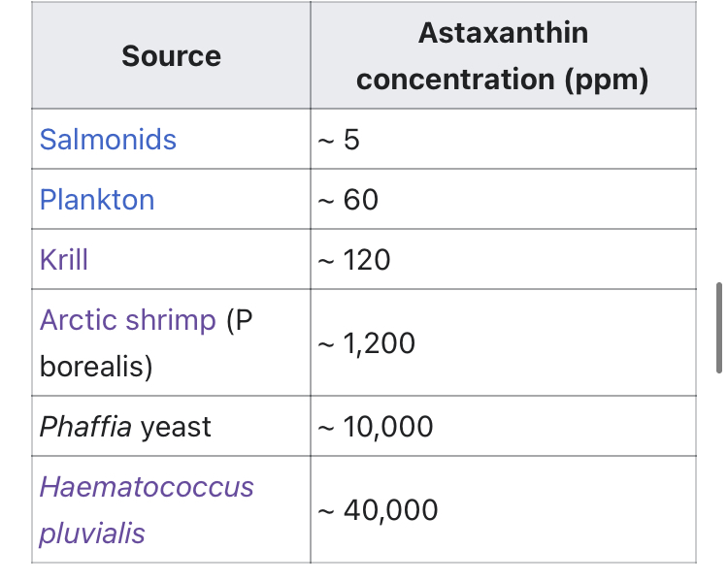This screenshot has width=728, height=582.
Task: Click the Source column header
Action: [171, 55]
